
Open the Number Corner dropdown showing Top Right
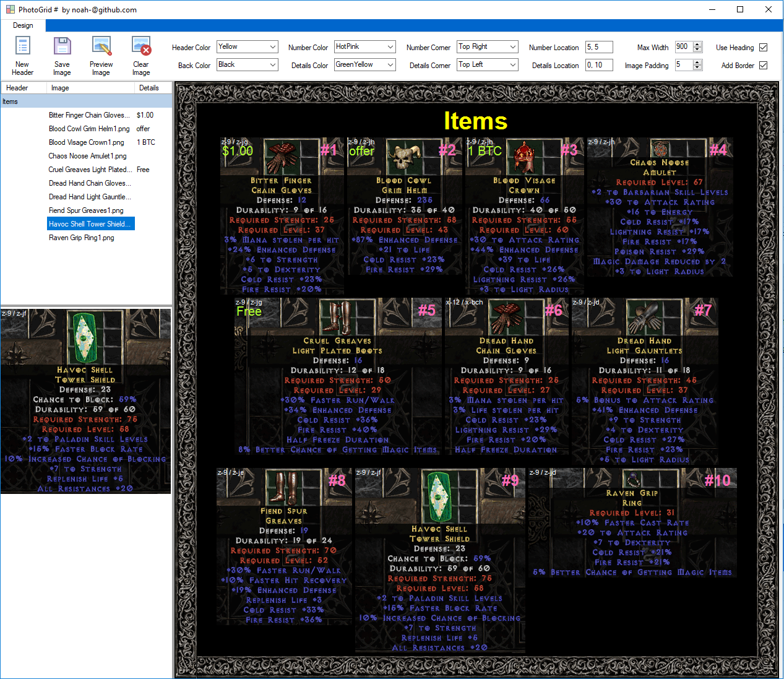[x=488, y=47]
